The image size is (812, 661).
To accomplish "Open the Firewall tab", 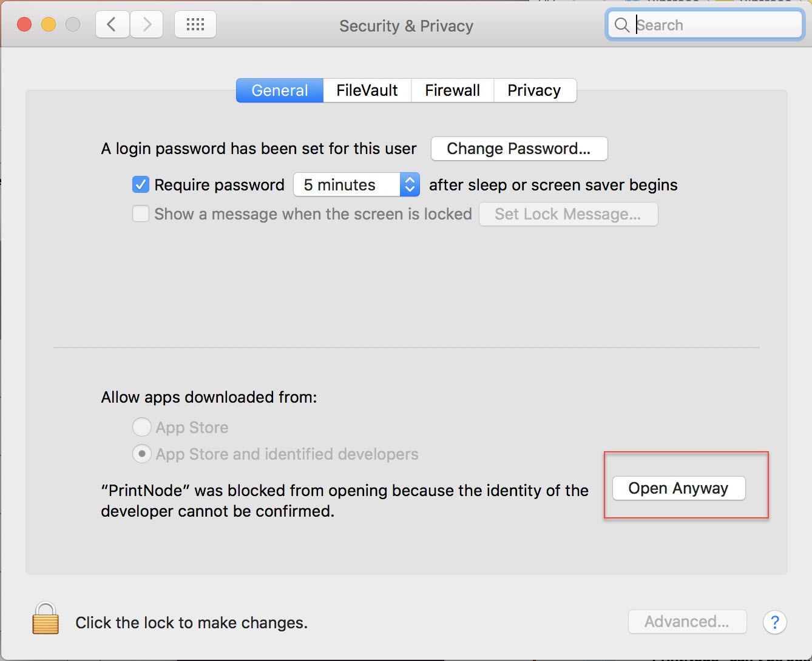I will click(453, 90).
